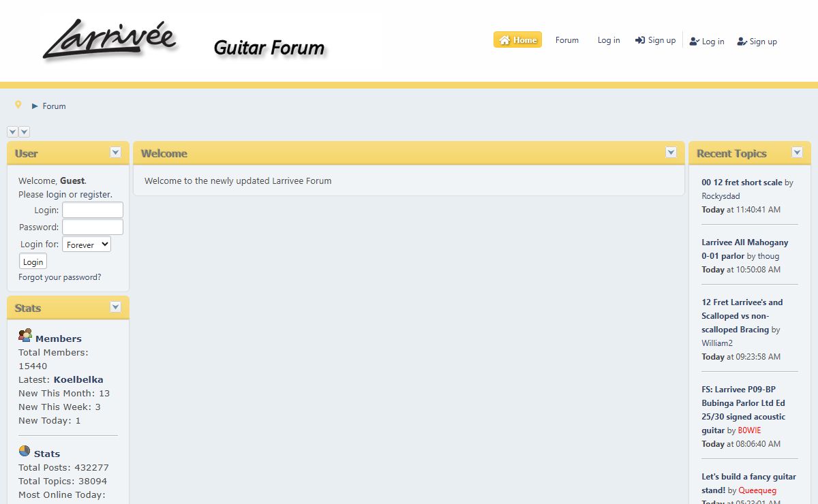Click the 'login' link in welcome text
Viewport: 818px width, 504px height.
[x=57, y=195]
